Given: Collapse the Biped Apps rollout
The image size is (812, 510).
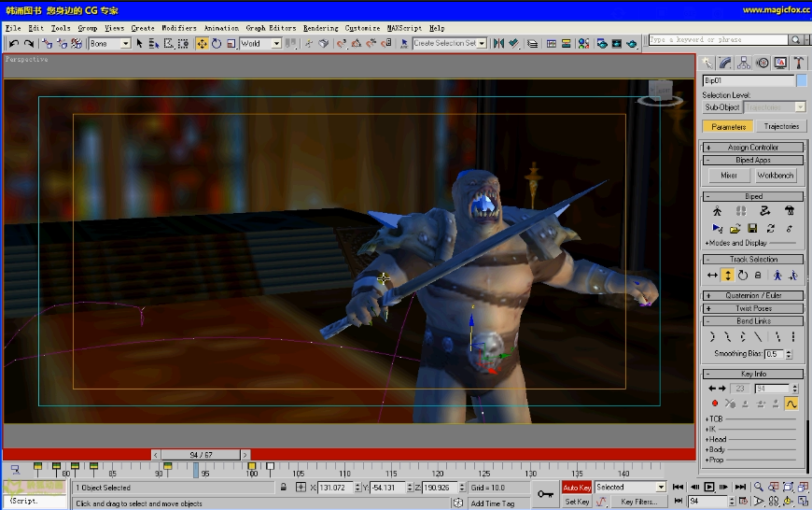Looking at the screenshot, I should 753,160.
